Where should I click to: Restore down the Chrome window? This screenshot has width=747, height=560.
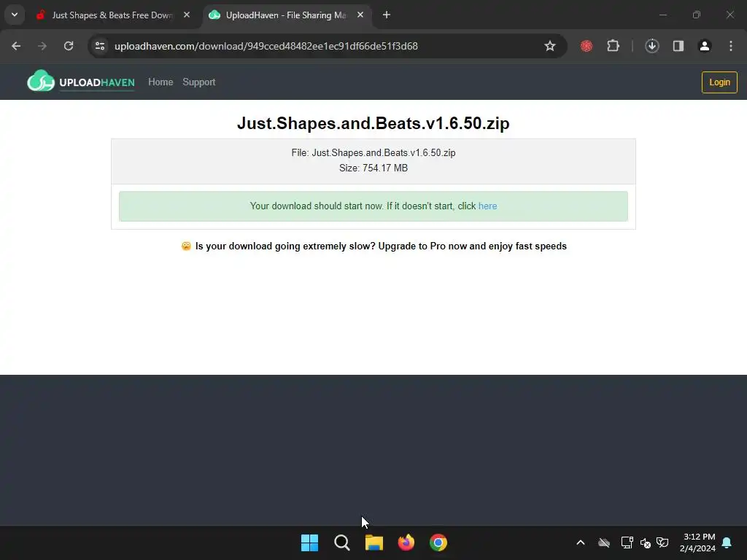click(x=697, y=15)
